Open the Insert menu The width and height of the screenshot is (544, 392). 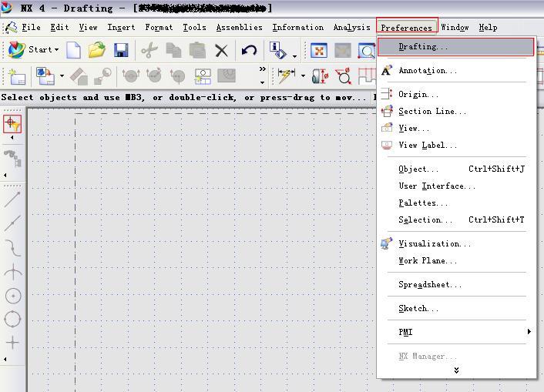point(121,28)
